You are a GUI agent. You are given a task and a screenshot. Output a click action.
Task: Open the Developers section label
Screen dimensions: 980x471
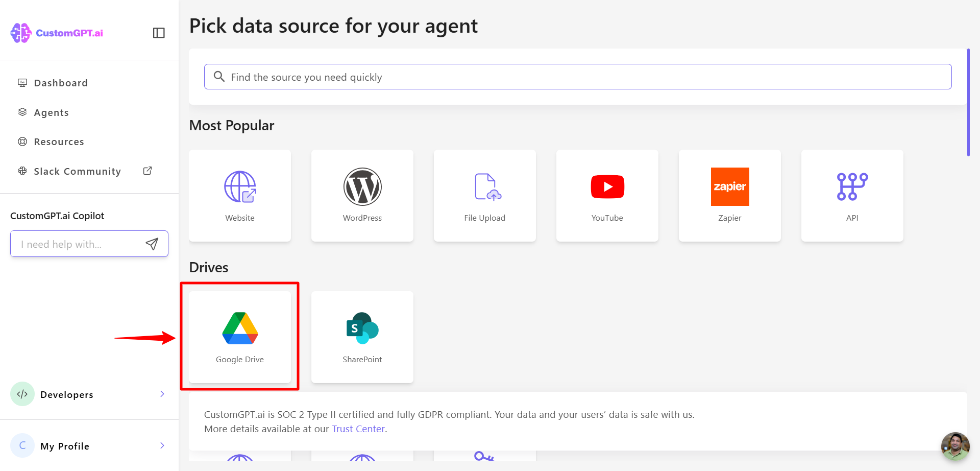coord(67,394)
